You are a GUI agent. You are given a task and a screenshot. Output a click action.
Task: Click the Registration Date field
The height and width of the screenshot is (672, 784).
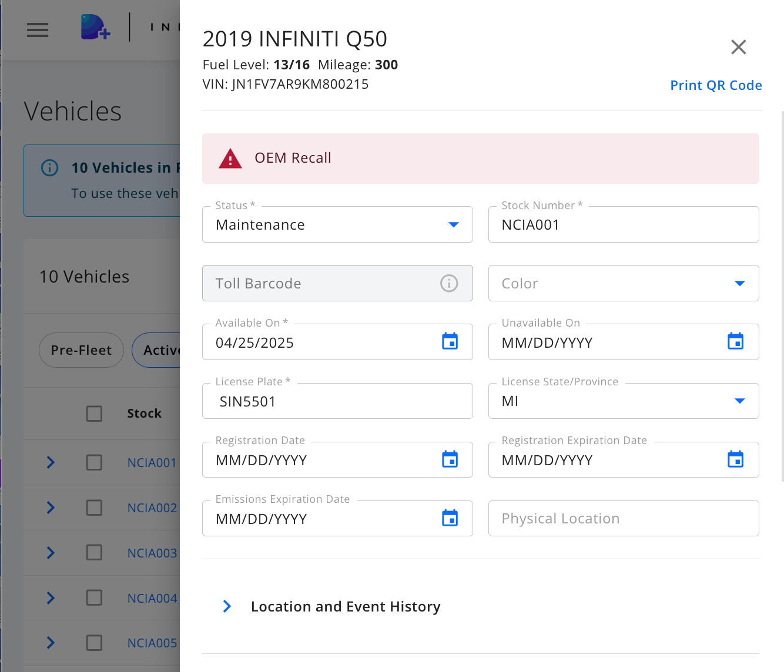click(337, 459)
